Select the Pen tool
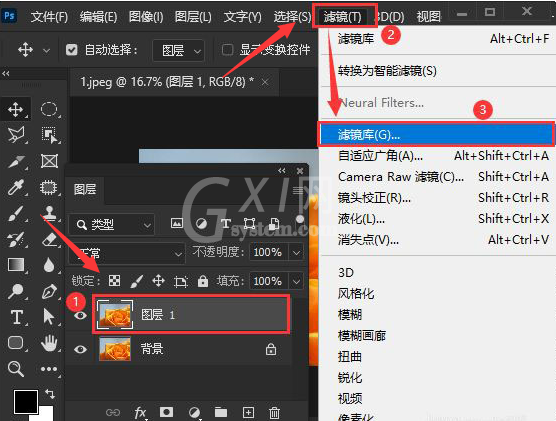This screenshot has width=556, height=421. pos(49,291)
